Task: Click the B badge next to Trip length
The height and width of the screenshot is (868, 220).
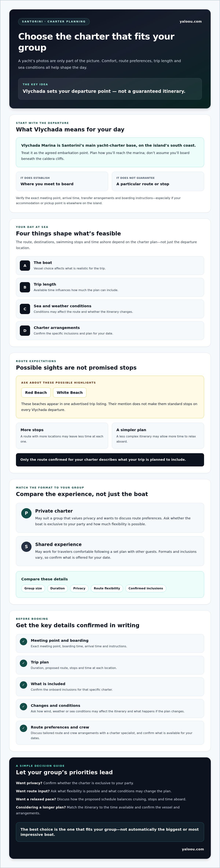Action: (x=25, y=287)
